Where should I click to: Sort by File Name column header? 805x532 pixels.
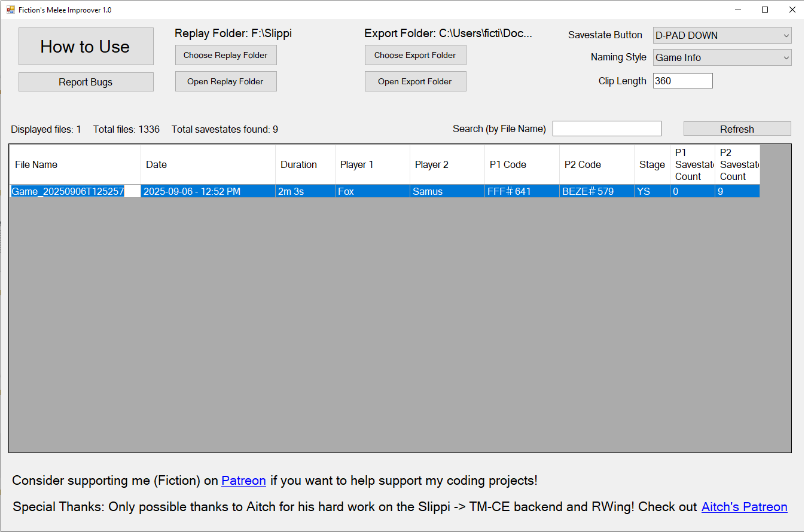coord(75,164)
